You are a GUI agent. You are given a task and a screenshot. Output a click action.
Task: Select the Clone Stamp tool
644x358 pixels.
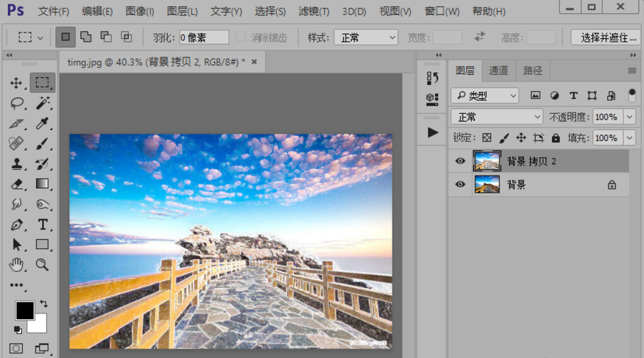[16, 163]
